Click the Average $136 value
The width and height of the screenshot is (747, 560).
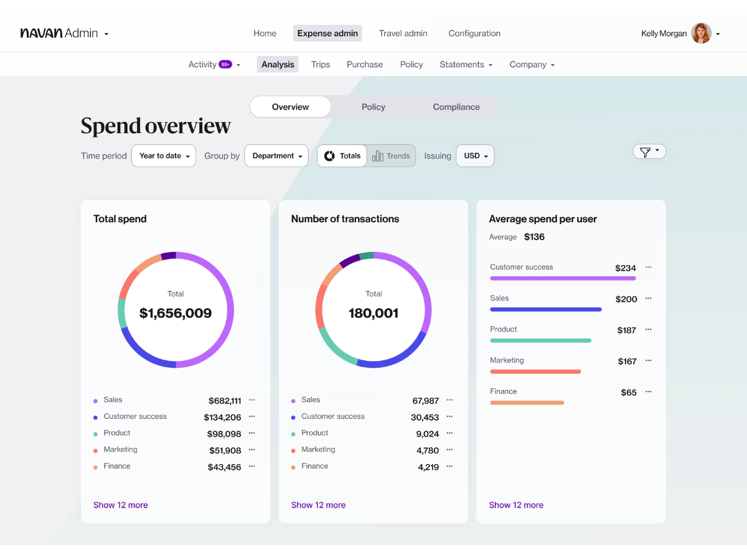point(534,237)
